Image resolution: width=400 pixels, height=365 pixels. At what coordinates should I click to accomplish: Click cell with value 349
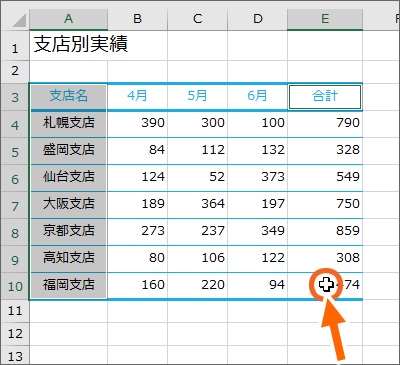pyautogui.click(x=257, y=232)
